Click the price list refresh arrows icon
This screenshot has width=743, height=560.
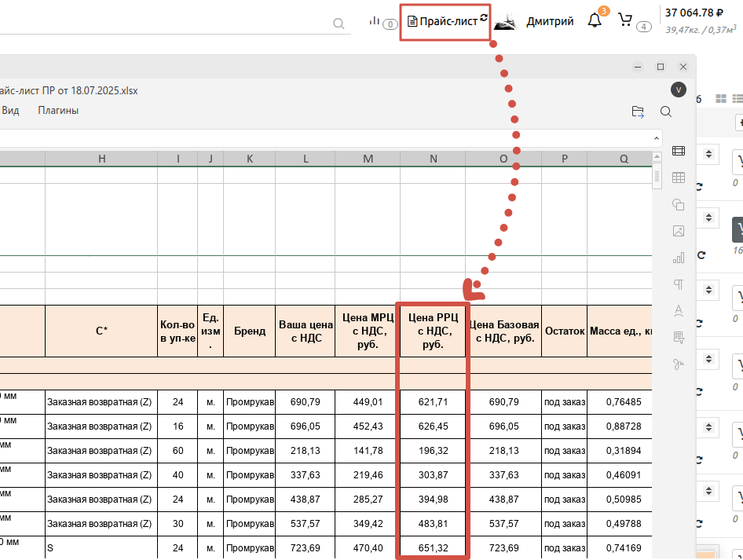483,17
